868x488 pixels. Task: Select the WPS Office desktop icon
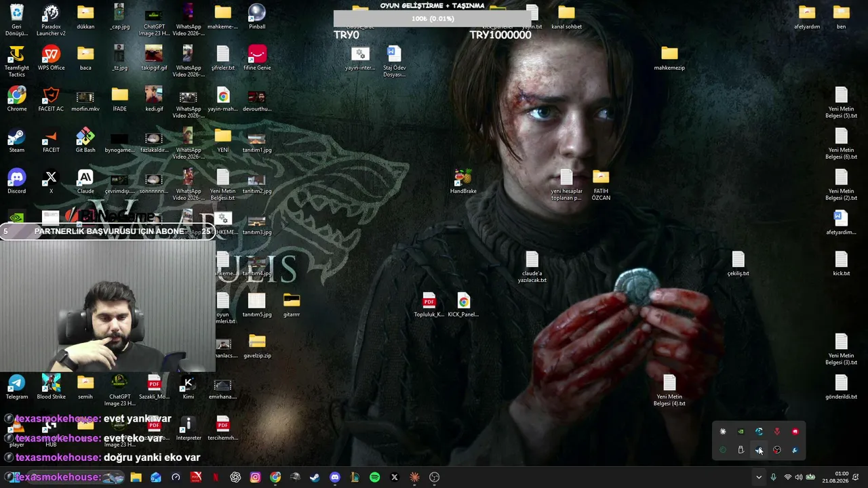[51, 58]
